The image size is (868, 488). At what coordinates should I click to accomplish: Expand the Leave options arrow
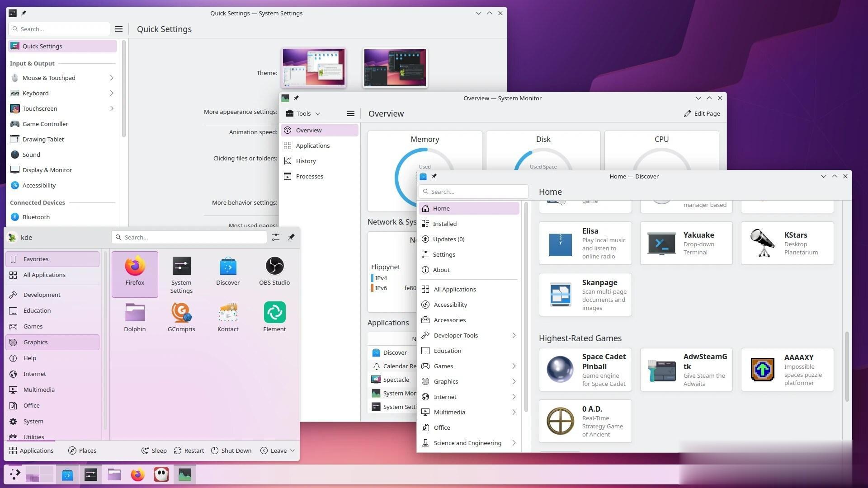click(292, 450)
